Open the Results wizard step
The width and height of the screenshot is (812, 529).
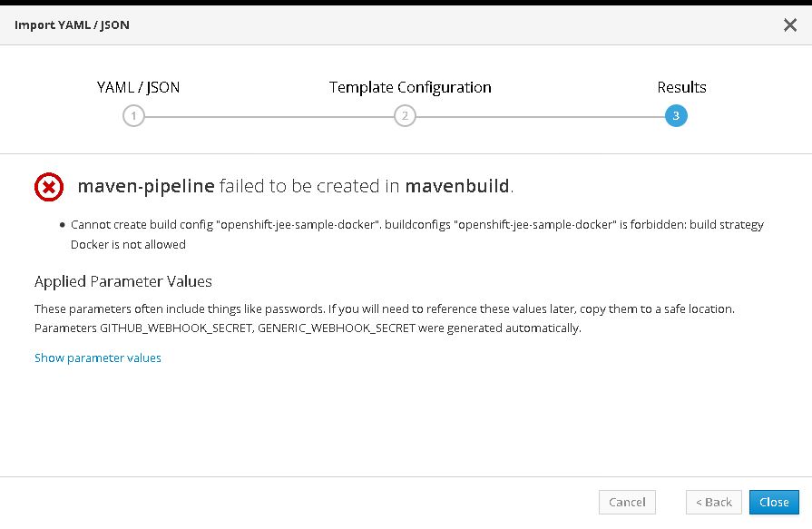click(681, 87)
